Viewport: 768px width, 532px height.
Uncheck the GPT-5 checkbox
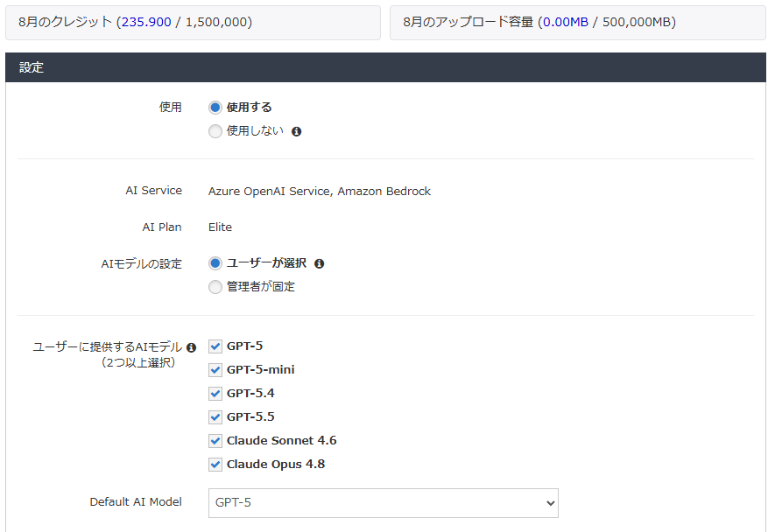[x=215, y=346]
